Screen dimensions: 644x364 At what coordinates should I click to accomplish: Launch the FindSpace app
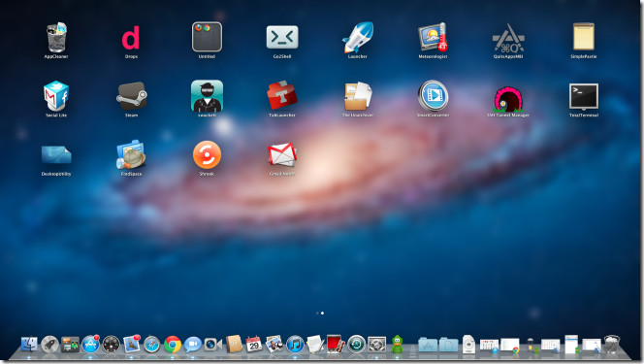pos(132,154)
